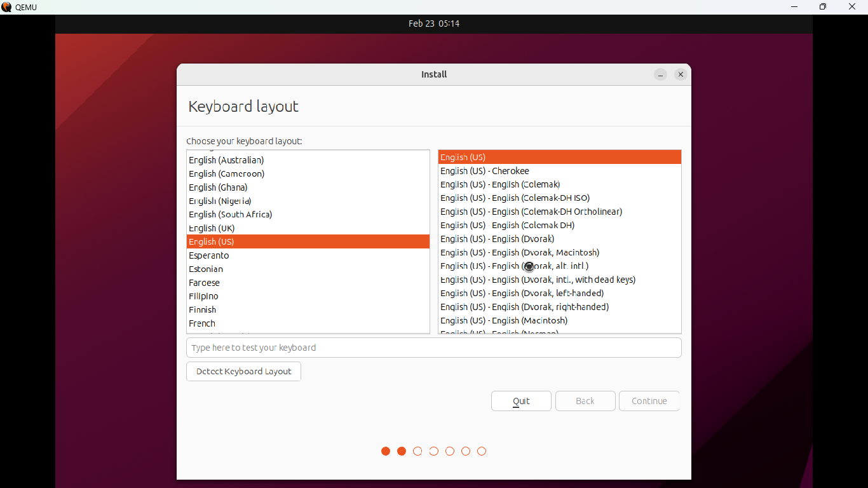Select the Colemak-DH ISO variant
The width and height of the screenshot is (868, 488).
[560, 198]
